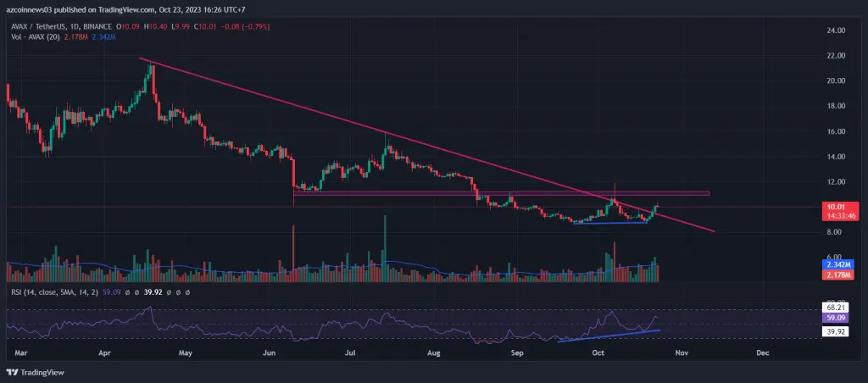Click the TradingView logo icon
The height and width of the screenshot is (383, 868).
click(13, 373)
